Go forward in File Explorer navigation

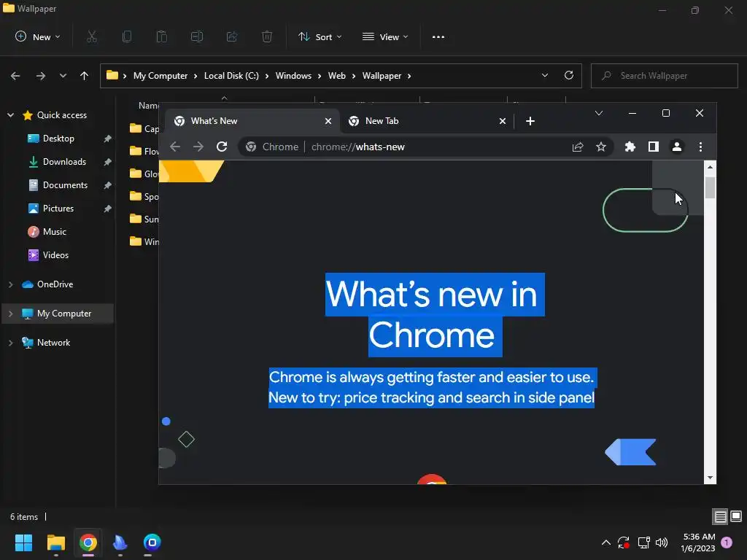pos(41,76)
